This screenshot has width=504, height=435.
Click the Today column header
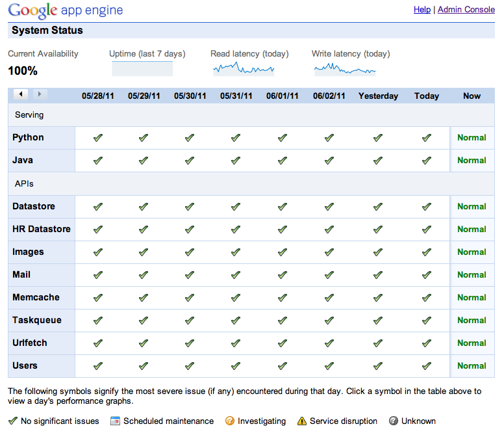click(427, 96)
